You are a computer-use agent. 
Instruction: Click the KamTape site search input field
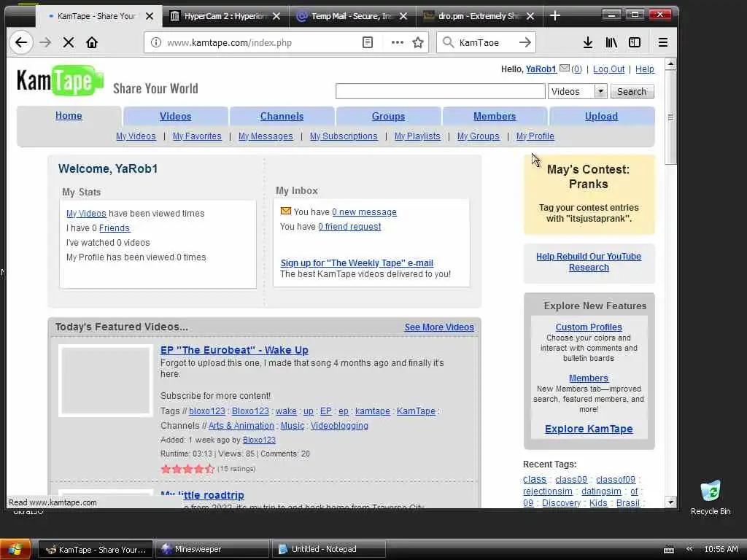point(440,91)
